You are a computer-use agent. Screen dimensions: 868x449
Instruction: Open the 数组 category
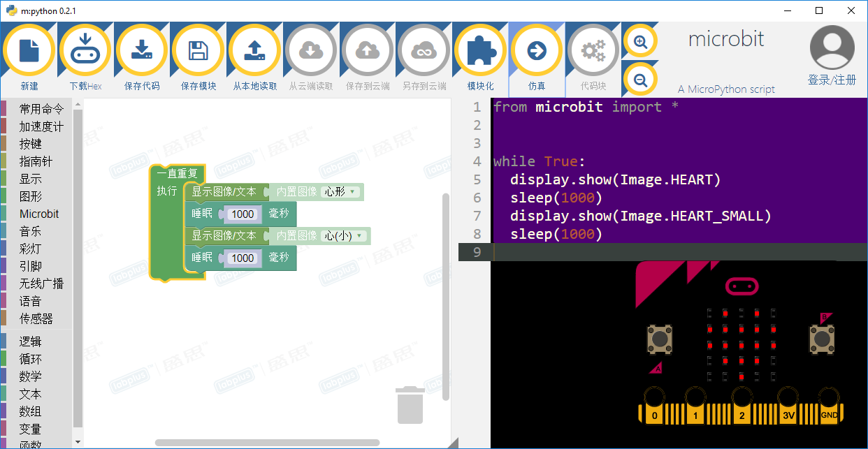click(31, 411)
